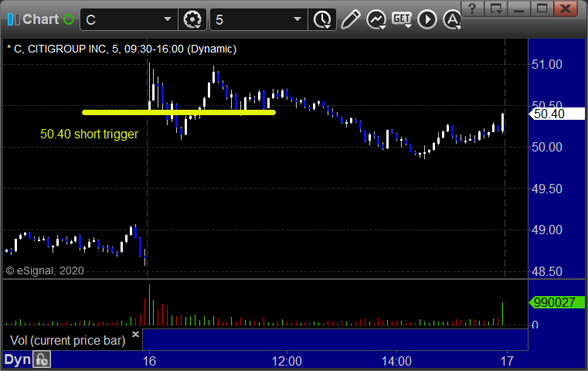The width and height of the screenshot is (588, 371).
Task: Open the time template clock icon
Action: 322,19
